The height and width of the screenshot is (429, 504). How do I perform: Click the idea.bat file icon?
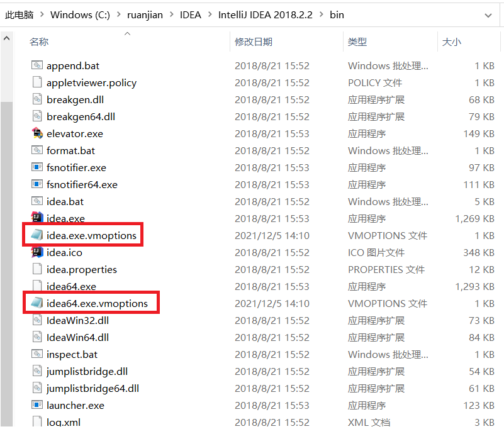coord(37,201)
